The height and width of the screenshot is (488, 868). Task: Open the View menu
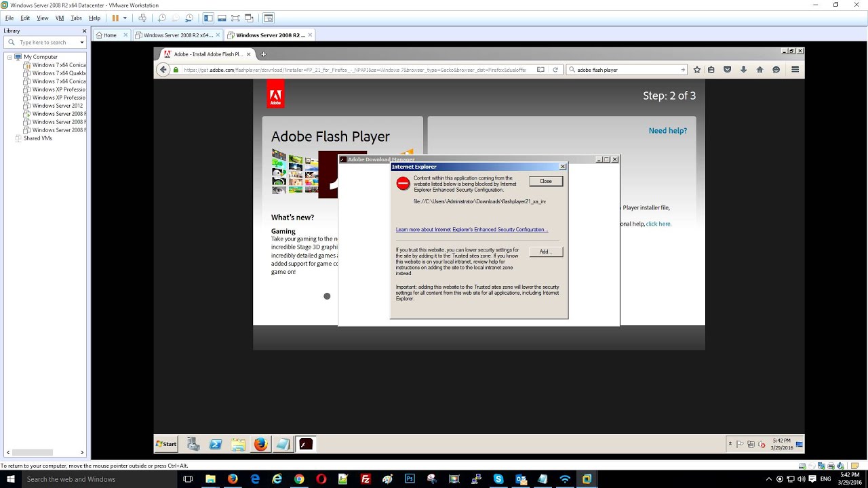pyautogui.click(x=43, y=18)
